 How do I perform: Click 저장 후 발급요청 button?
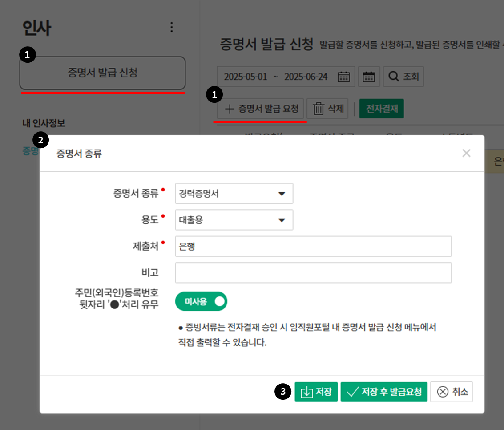click(x=384, y=392)
